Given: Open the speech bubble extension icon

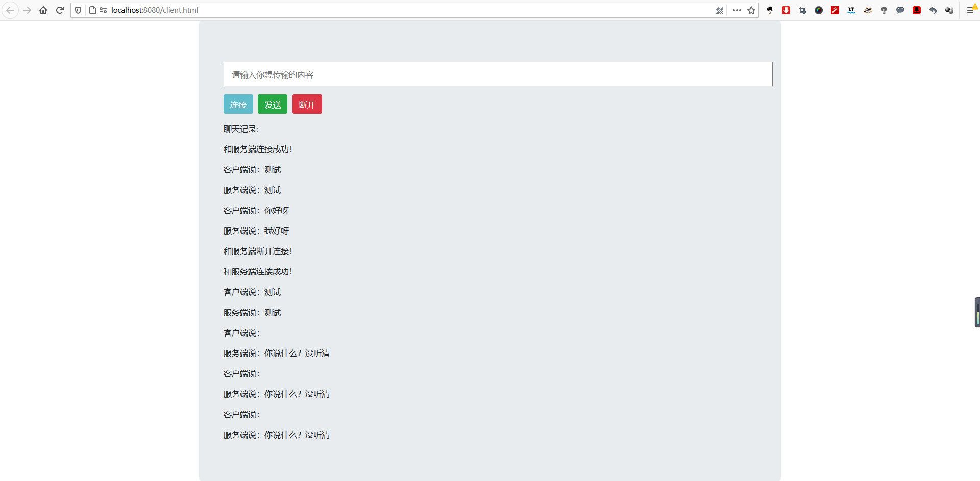Looking at the screenshot, I should 900,10.
